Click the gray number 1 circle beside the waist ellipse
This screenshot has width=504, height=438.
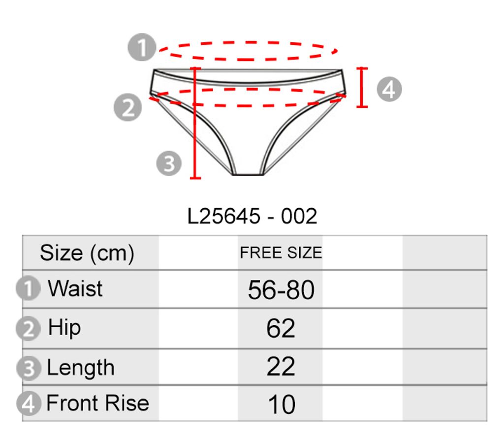click(142, 49)
